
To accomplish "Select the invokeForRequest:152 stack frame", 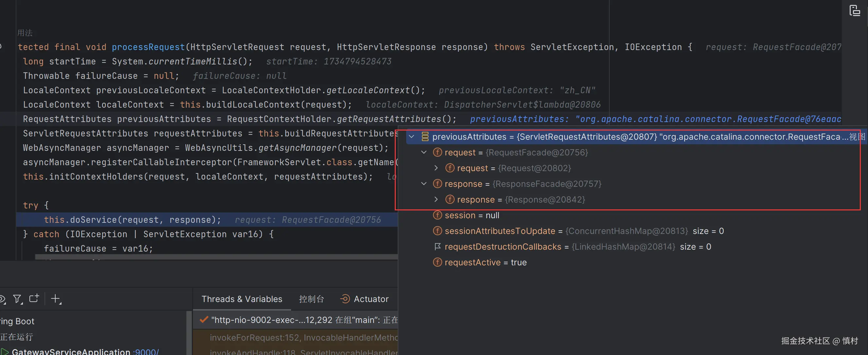I will pyautogui.click(x=303, y=337).
